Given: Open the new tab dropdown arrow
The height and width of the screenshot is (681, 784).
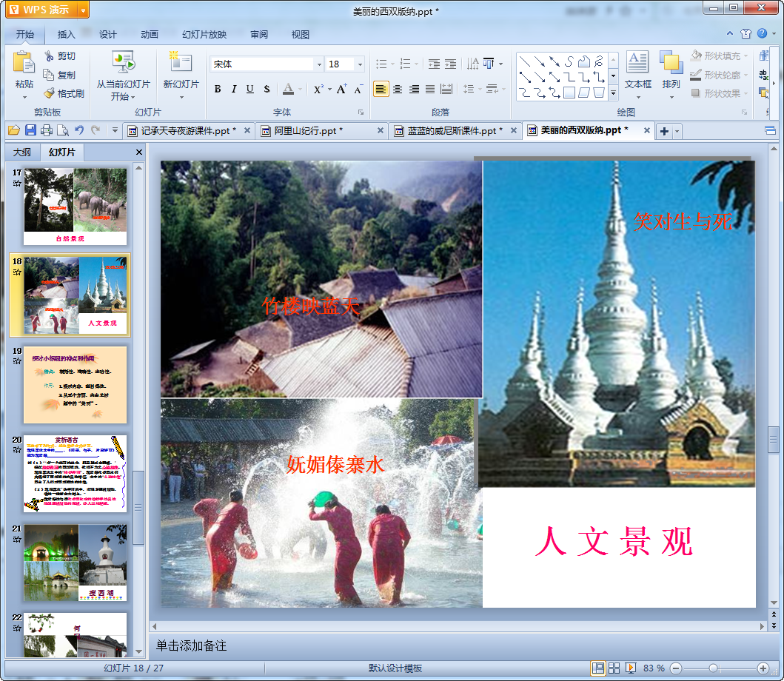Looking at the screenshot, I should 677,132.
